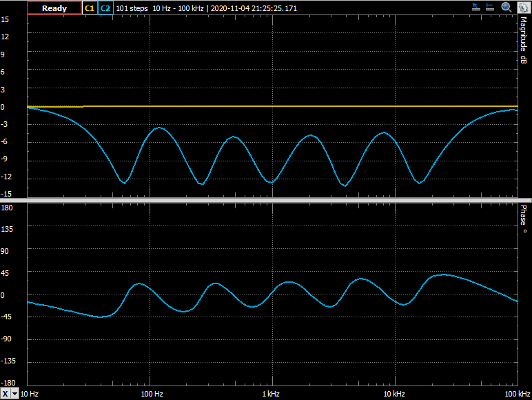The width and height of the screenshot is (532, 400).
Task: Click the '101 steps' sweep info text
Action: [x=132, y=8]
